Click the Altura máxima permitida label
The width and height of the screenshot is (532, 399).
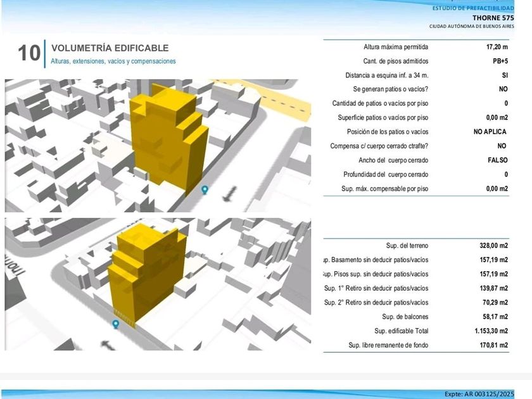pos(396,47)
